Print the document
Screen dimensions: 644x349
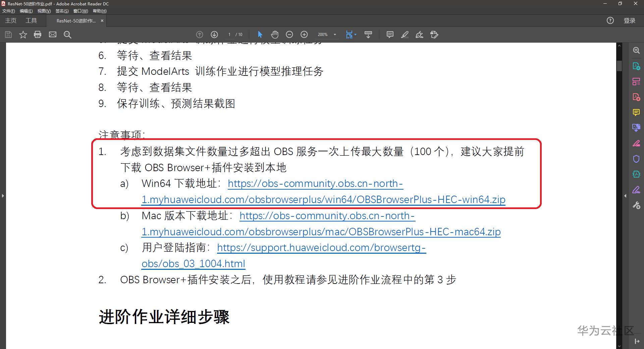pyautogui.click(x=38, y=35)
